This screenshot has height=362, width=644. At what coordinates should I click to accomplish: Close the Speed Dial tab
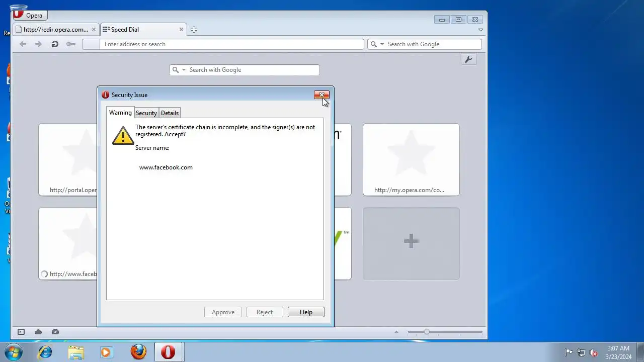pyautogui.click(x=182, y=30)
